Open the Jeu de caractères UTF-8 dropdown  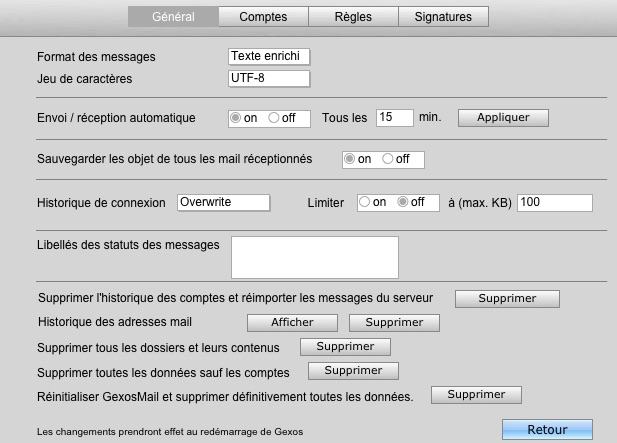click(x=269, y=78)
